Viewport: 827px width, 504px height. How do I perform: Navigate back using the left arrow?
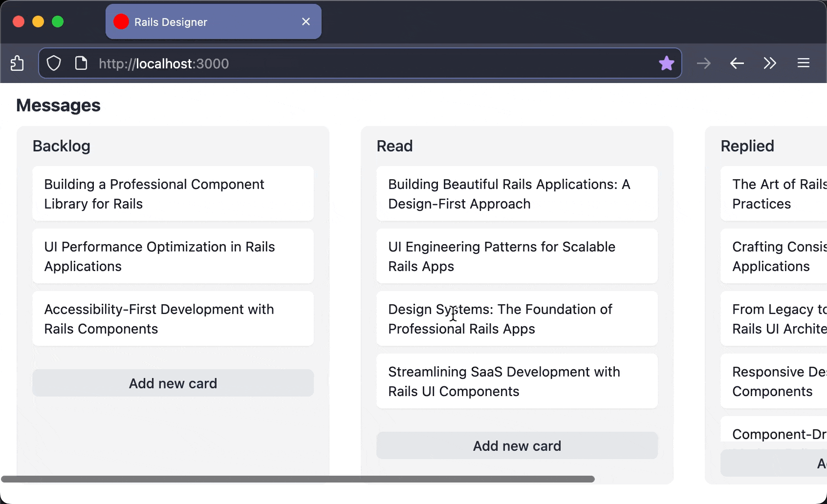pos(737,63)
